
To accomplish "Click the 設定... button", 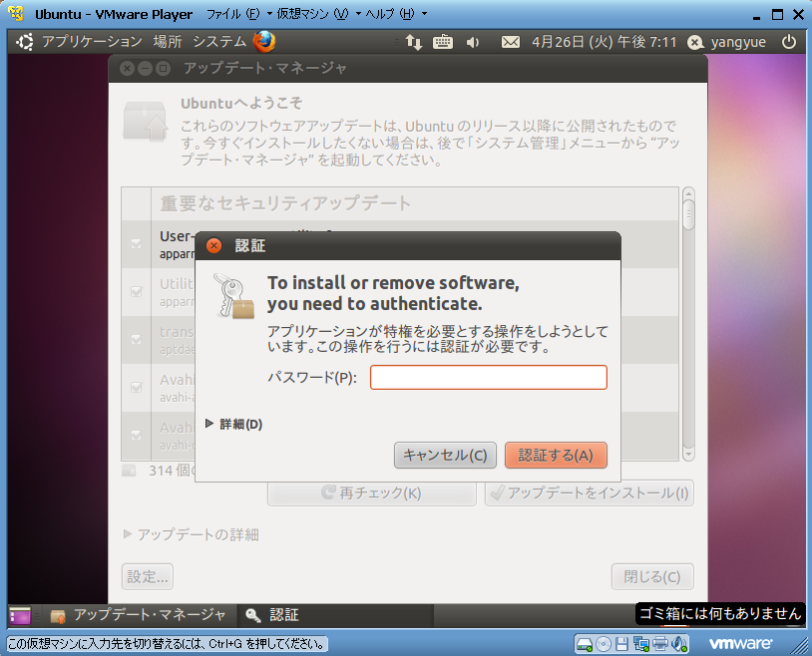I will click(x=148, y=576).
